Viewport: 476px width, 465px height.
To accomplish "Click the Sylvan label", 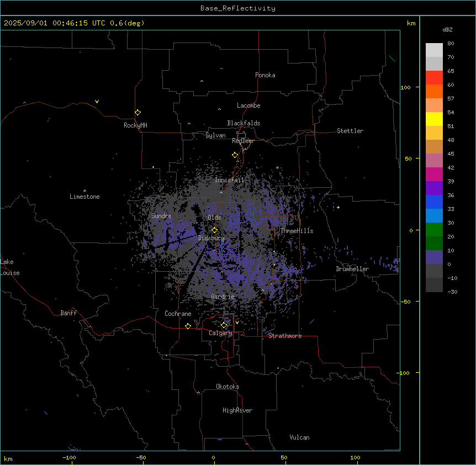I will [215, 135].
